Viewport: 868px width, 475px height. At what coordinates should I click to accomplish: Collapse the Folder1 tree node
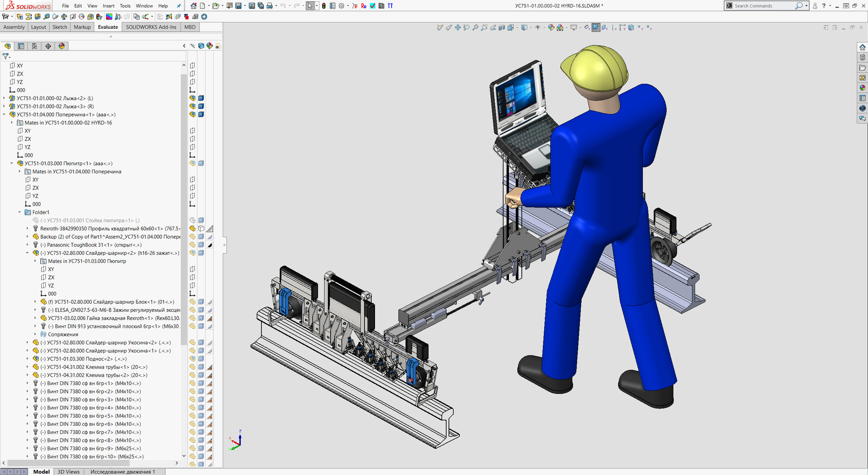[19, 212]
